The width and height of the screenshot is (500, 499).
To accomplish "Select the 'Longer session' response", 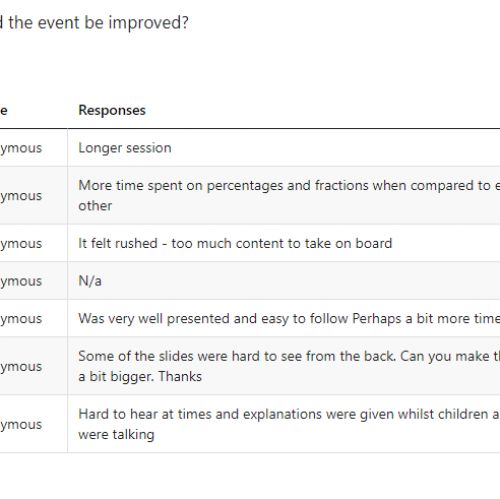I will [x=125, y=148].
